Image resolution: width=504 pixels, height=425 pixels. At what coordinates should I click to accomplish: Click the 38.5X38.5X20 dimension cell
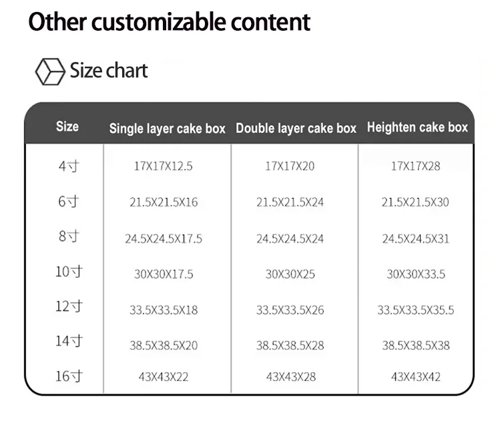pos(164,345)
